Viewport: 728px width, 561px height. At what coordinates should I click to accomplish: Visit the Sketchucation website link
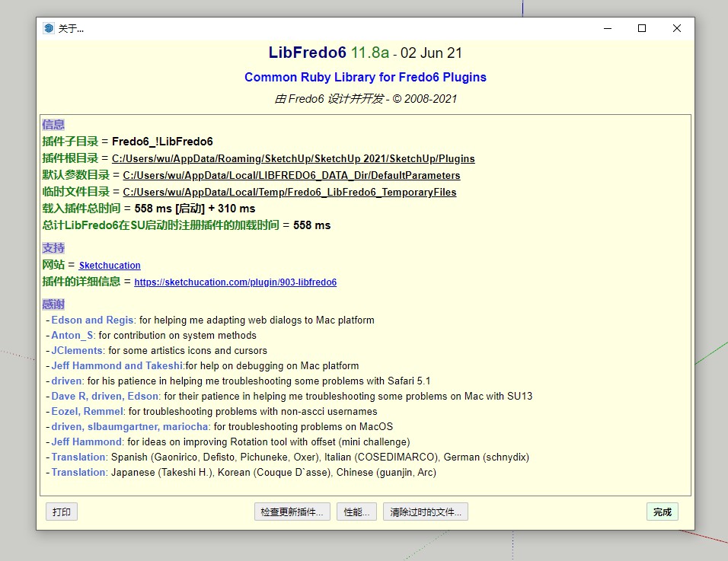pyautogui.click(x=110, y=266)
